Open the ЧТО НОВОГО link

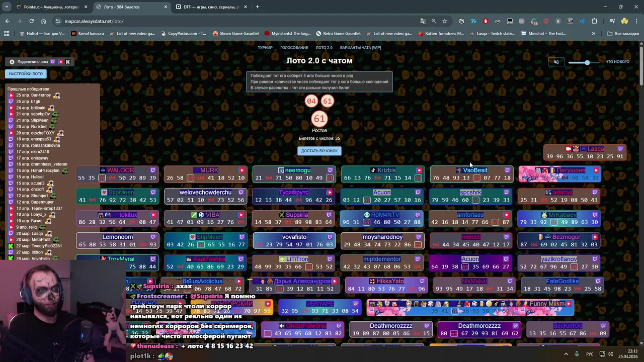pyautogui.click(x=617, y=62)
